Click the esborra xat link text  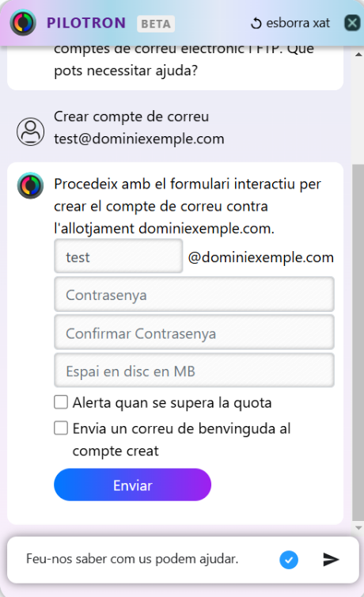click(298, 23)
